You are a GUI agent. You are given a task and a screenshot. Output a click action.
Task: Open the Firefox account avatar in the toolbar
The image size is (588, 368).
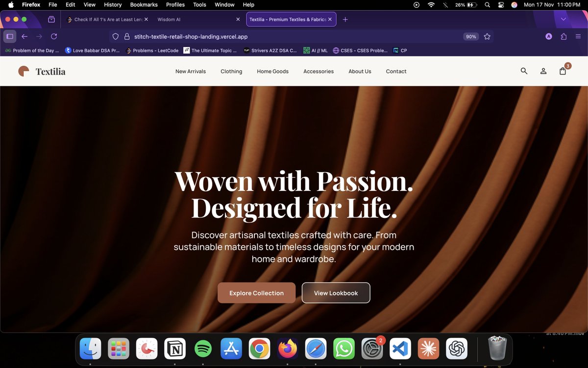(x=549, y=36)
